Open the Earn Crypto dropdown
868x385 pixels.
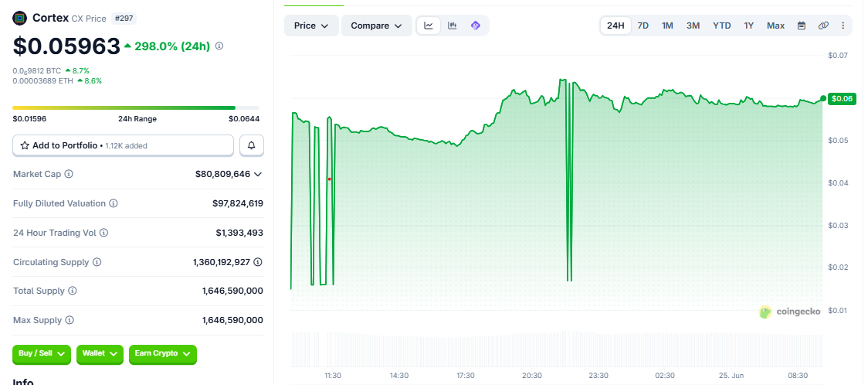(163, 353)
